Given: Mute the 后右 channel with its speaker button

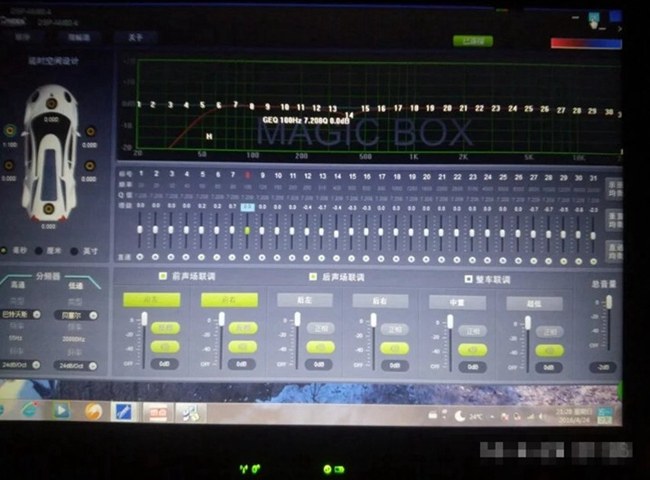Looking at the screenshot, I should pyautogui.click(x=395, y=349).
